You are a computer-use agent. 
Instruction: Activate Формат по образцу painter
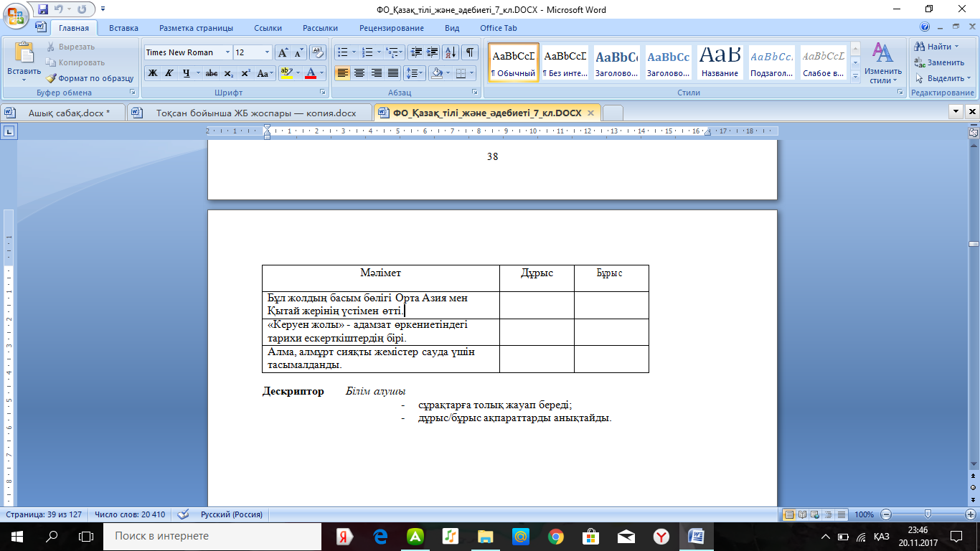[x=90, y=78]
